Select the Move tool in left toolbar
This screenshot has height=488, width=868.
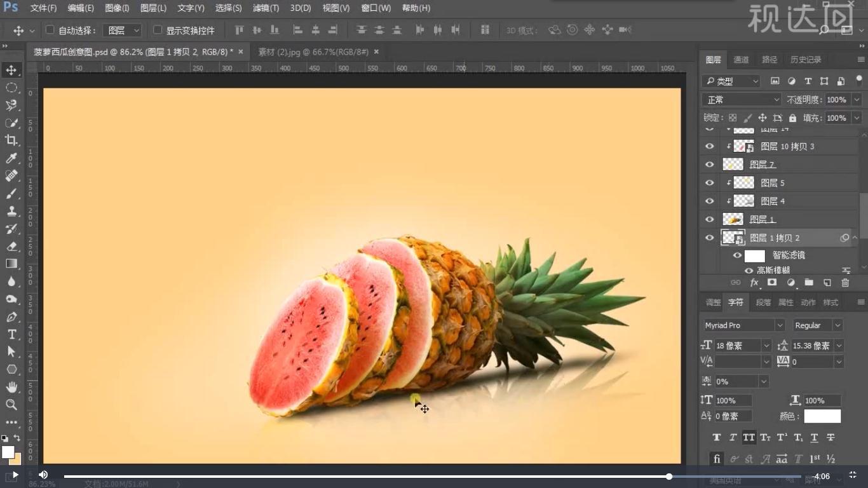pyautogui.click(x=11, y=70)
